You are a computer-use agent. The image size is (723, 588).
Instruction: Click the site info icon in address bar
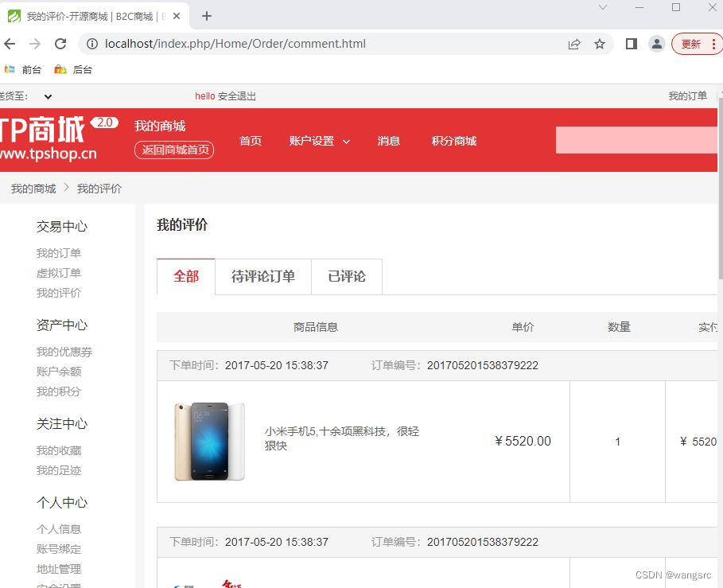pos(94,45)
